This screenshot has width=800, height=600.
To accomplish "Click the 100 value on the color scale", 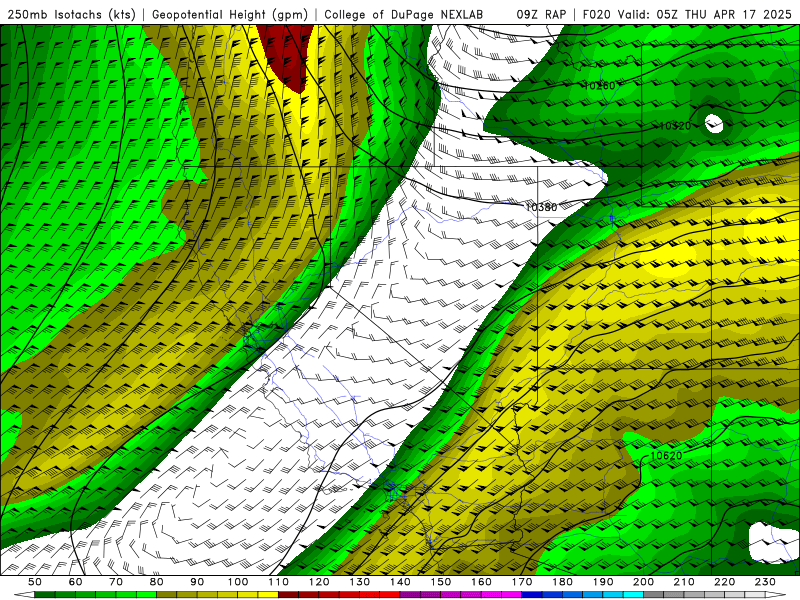I will (238, 582).
